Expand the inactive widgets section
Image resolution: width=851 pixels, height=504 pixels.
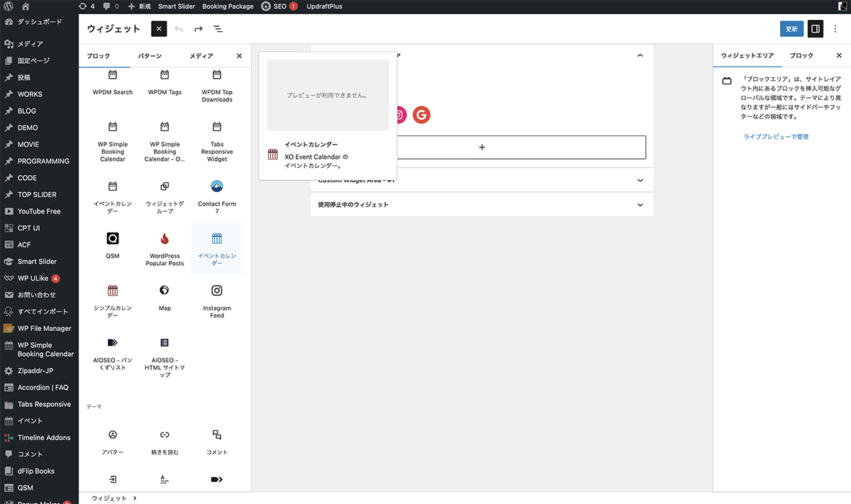640,205
